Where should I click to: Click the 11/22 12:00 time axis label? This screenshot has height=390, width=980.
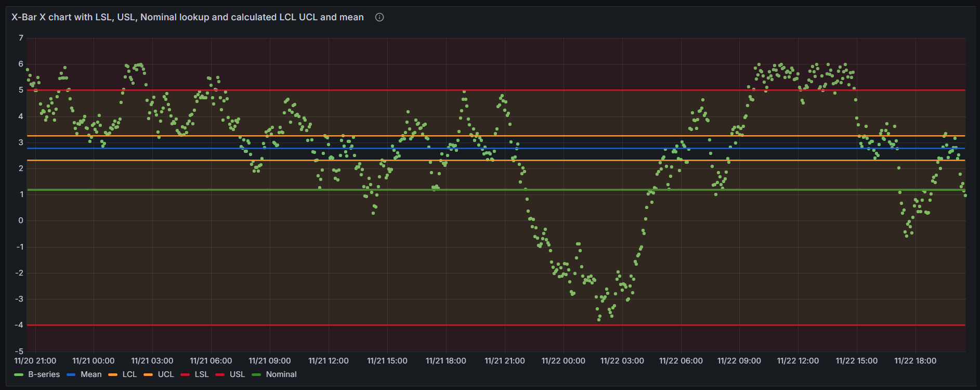click(x=798, y=361)
